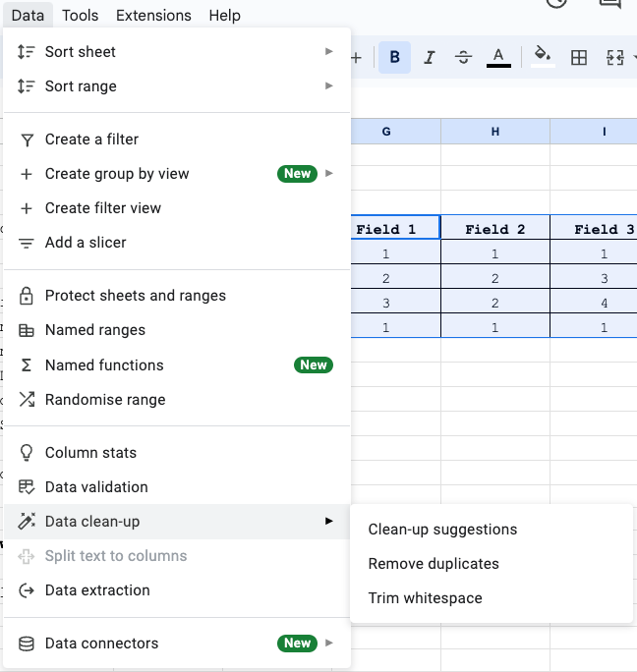Click the Named ranges table icon
Screen dimensions: 637x672
click(27, 330)
